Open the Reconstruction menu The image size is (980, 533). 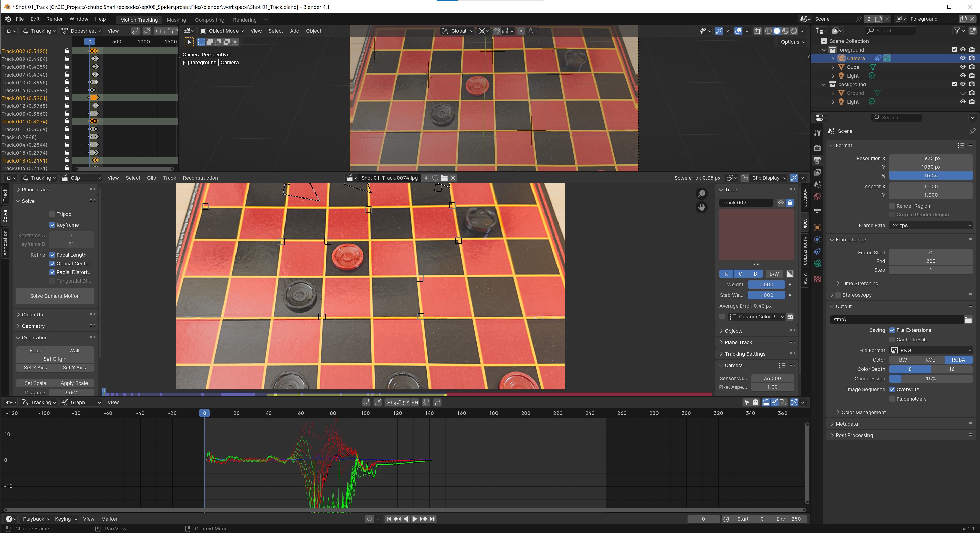[200, 178]
